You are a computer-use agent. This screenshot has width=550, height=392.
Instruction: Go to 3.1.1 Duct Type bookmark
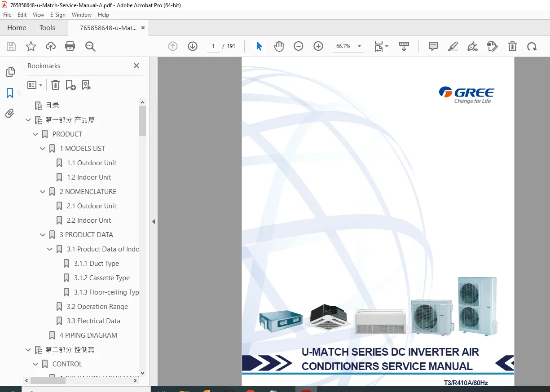[97, 264]
